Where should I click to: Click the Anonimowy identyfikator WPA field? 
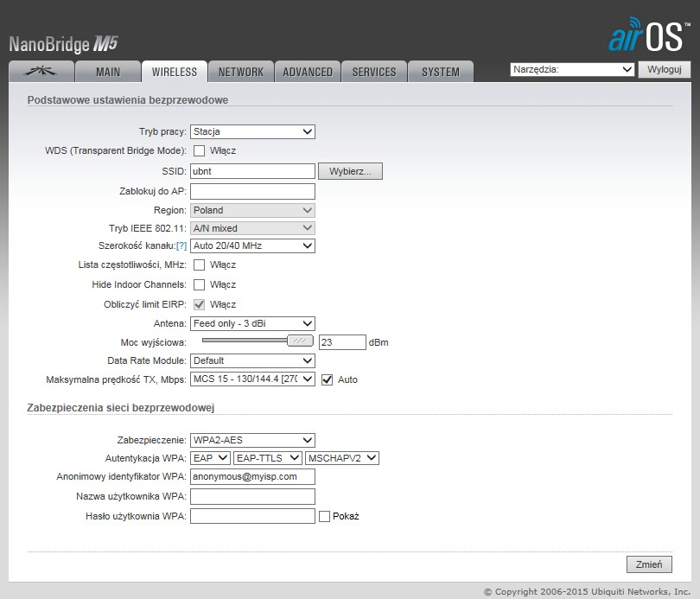click(252, 477)
